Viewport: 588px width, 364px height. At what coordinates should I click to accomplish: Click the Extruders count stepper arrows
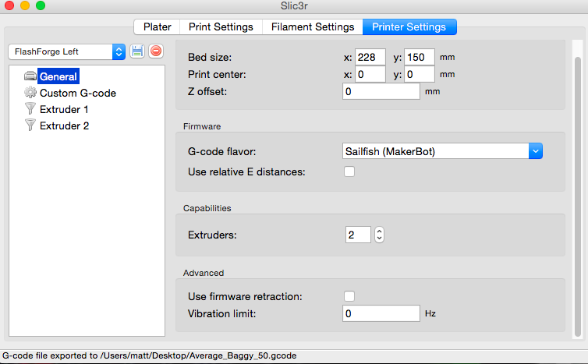pyautogui.click(x=380, y=235)
